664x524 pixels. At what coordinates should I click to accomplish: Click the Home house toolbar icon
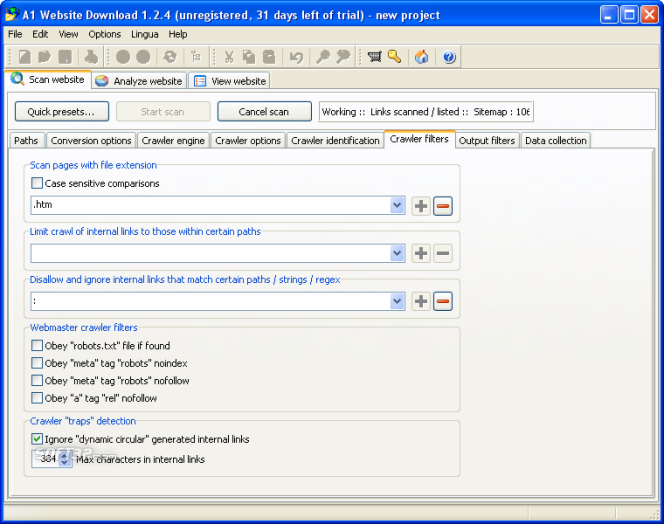[x=421, y=56]
